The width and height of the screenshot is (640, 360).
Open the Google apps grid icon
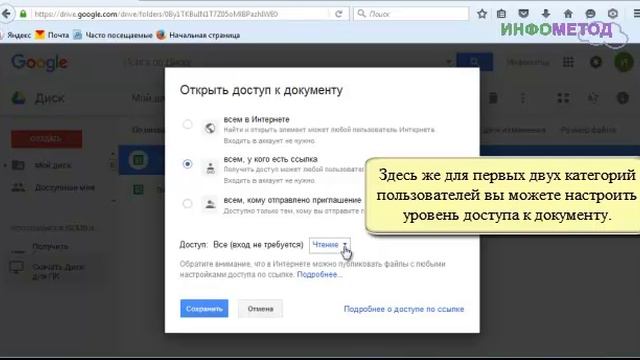point(568,62)
